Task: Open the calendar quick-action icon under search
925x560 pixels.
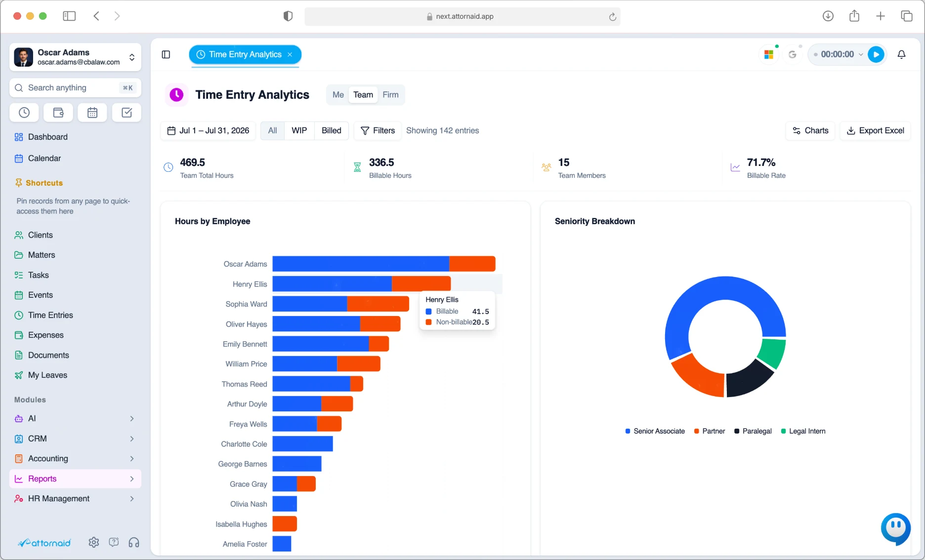Action: click(92, 113)
